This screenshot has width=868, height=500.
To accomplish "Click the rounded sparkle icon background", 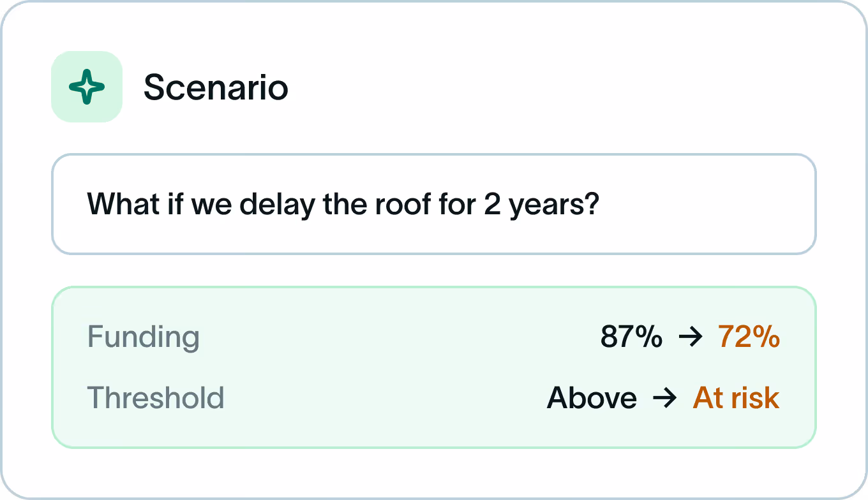I will pyautogui.click(x=86, y=87).
